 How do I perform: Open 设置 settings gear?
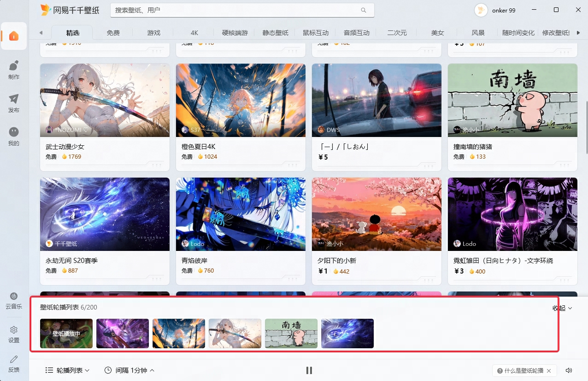[x=14, y=334]
